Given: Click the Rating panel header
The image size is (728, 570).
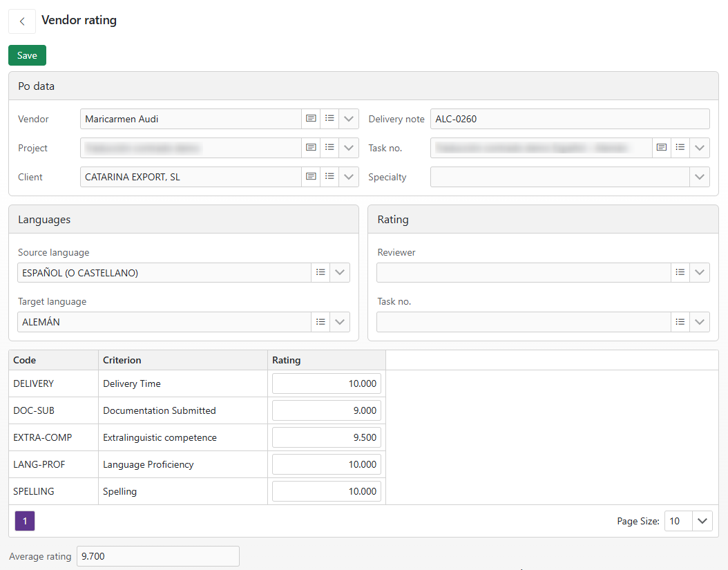Looking at the screenshot, I should pyautogui.click(x=543, y=219).
